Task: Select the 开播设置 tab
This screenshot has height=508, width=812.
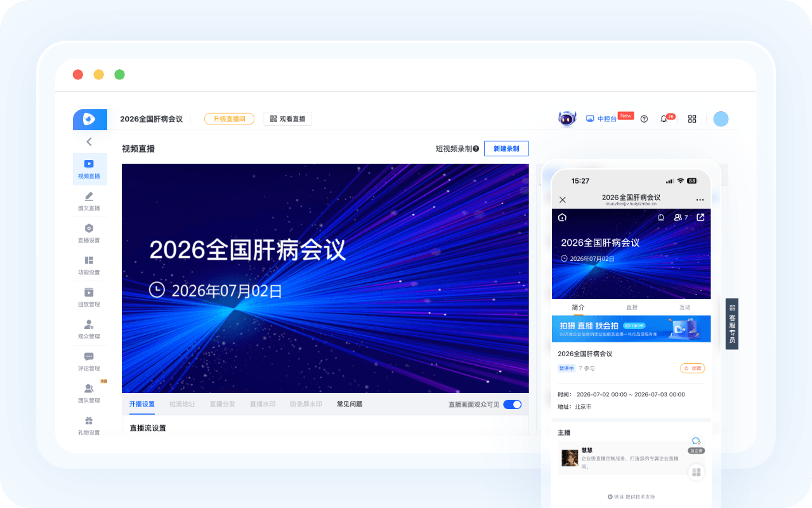Action: tap(142, 404)
